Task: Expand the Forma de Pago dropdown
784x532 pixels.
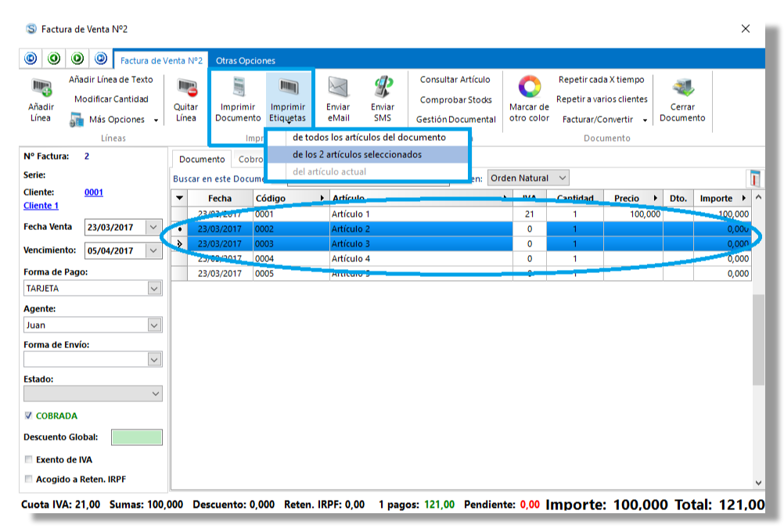Action: tap(154, 289)
